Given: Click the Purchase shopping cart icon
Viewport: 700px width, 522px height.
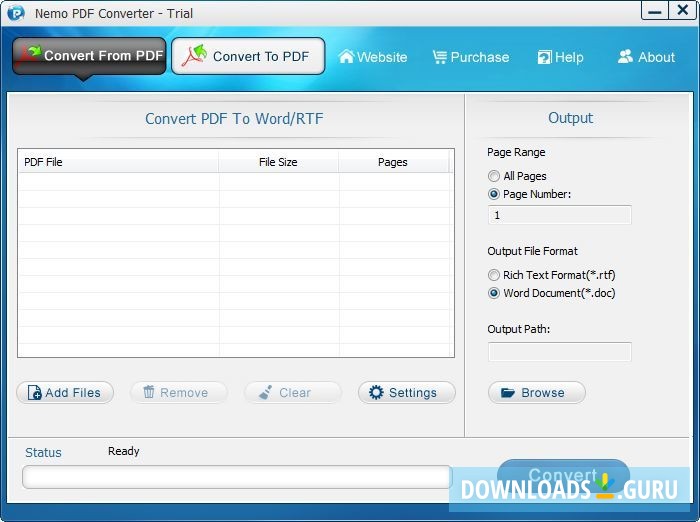Looking at the screenshot, I should (x=439, y=57).
